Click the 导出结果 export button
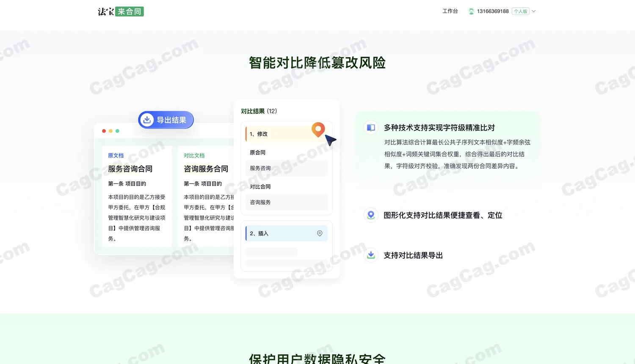 [x=166, y=120]
